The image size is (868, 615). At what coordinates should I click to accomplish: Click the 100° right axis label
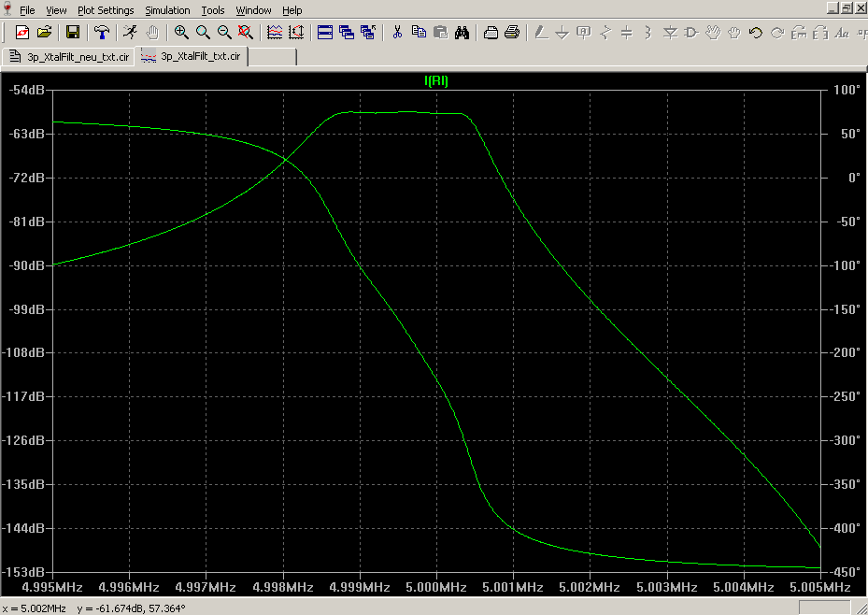click(847, 90)
